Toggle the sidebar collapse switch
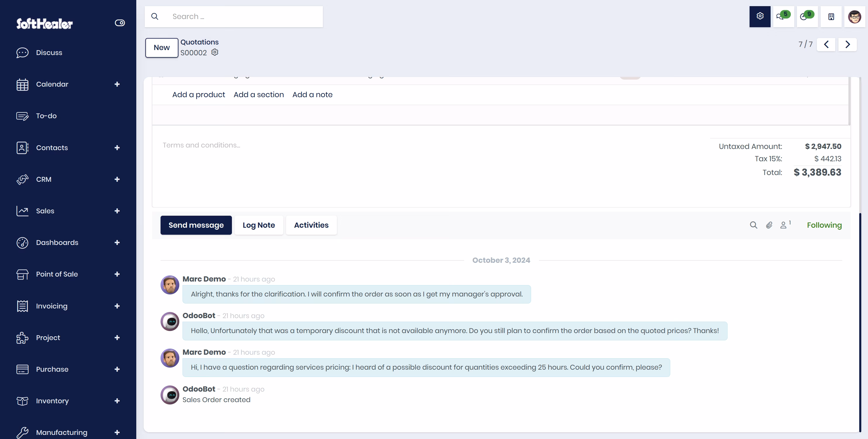The height and width of the screenshot is (439, 868). pos(120,23)
